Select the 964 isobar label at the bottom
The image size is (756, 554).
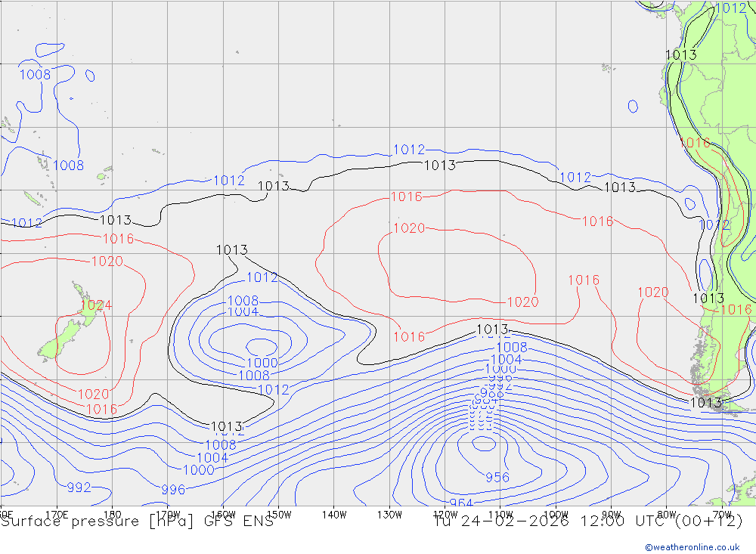click(x=461, y=503)
